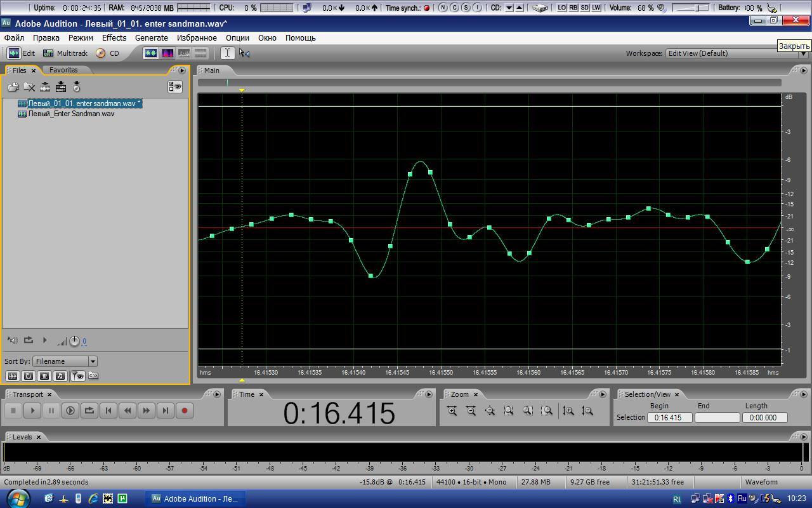Image resolution: width=812 pixels, height=508 pixels.
Task: Switch to the Favorites tab
Action: 63,70
